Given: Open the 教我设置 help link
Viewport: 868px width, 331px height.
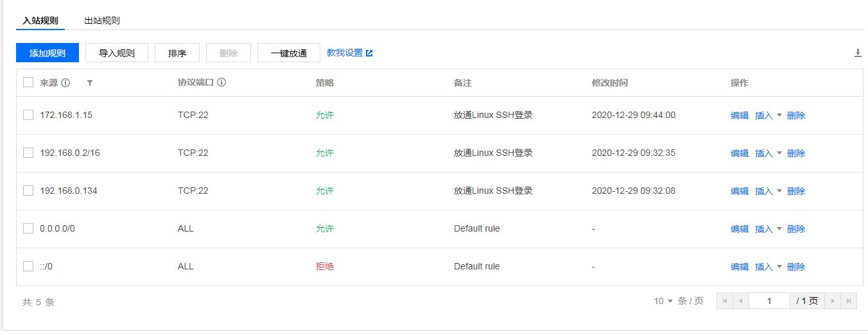Looking at the screenshot, I should [350, 53].
